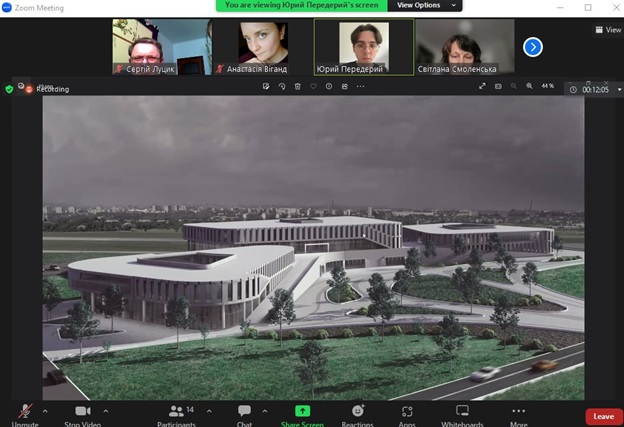Unmute the microphone
Viewport: 624px width, 427px height.
[x=25, y=415]
